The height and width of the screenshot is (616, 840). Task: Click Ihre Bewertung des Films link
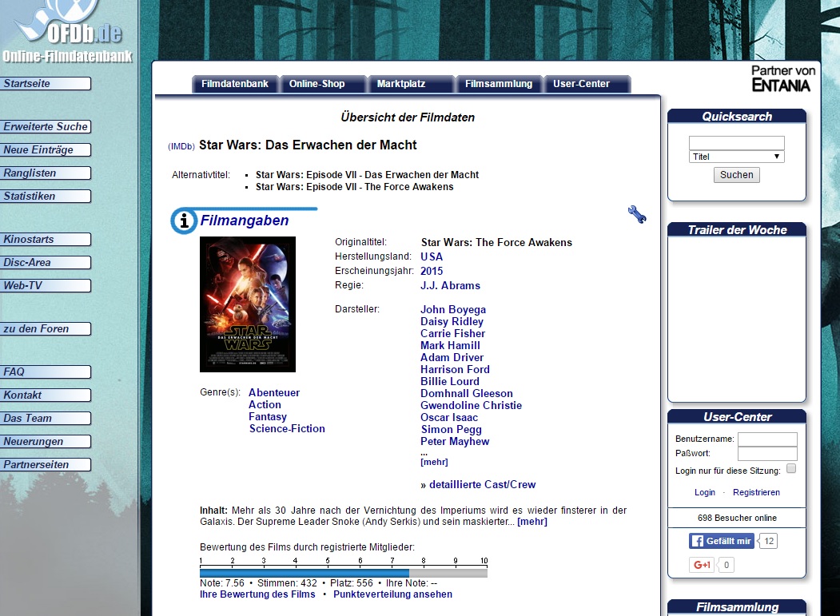257,594
